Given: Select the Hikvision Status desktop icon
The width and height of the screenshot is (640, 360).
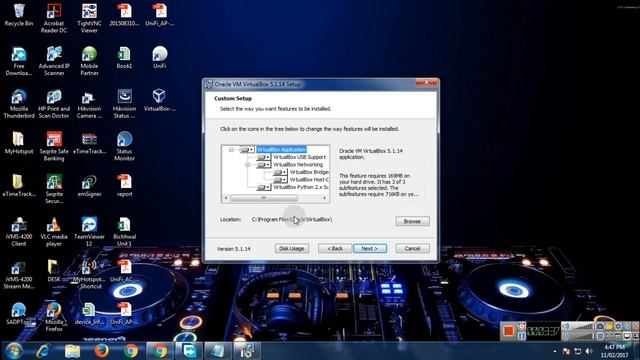Looking at the screenshot, I should coord(124,104).
